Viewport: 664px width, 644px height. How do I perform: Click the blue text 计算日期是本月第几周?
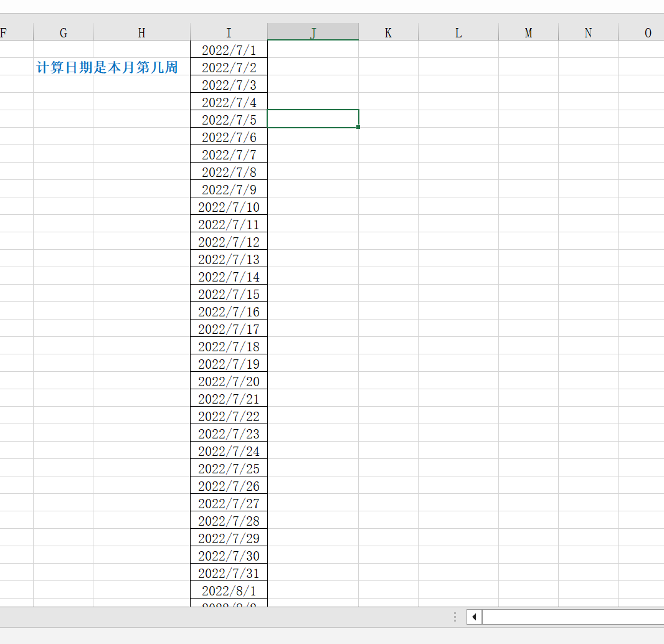107,67
